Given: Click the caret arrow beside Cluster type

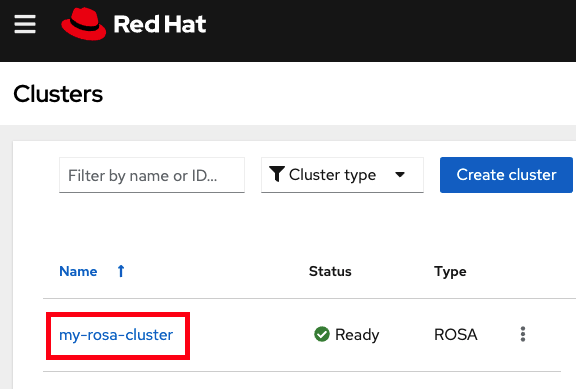Looking at the screenshot, I should point(400,175).
